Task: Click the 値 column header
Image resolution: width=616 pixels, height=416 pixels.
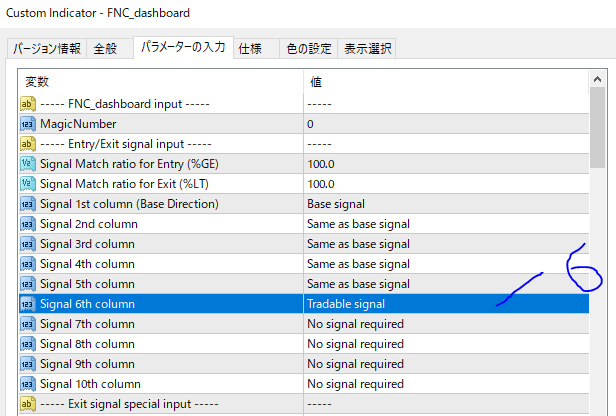Action: [445, 81]
